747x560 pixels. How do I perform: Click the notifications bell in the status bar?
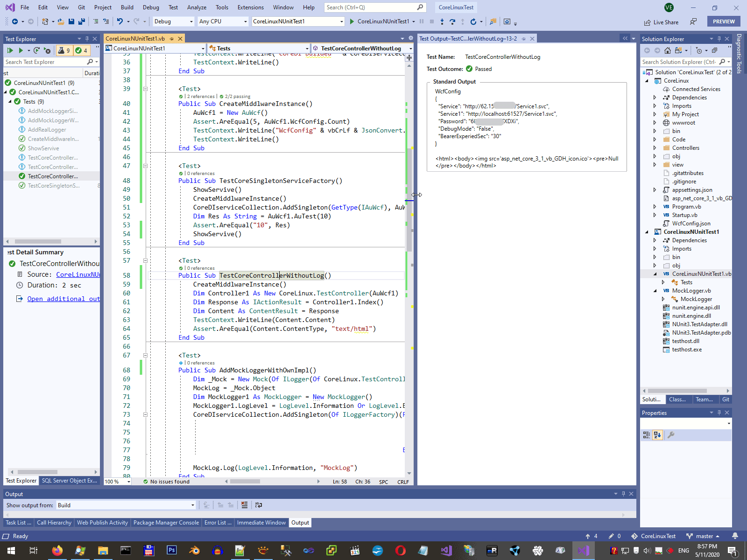[735, 536]
